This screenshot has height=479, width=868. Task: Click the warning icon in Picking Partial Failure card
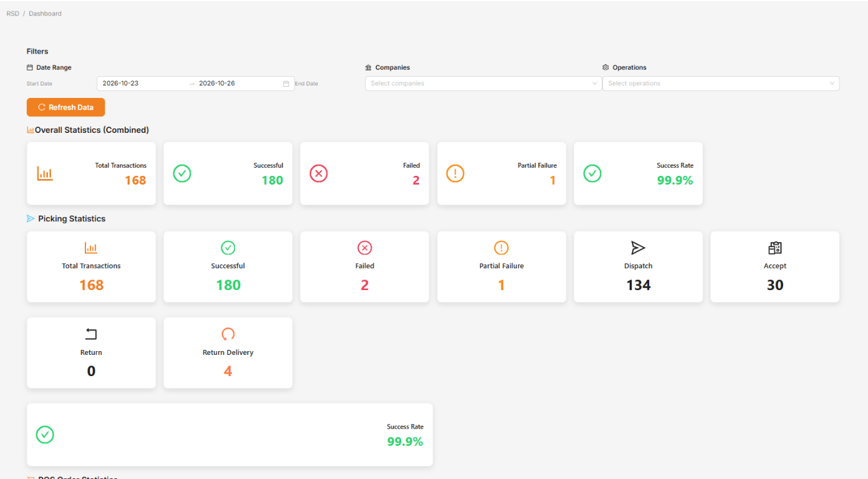501,248
